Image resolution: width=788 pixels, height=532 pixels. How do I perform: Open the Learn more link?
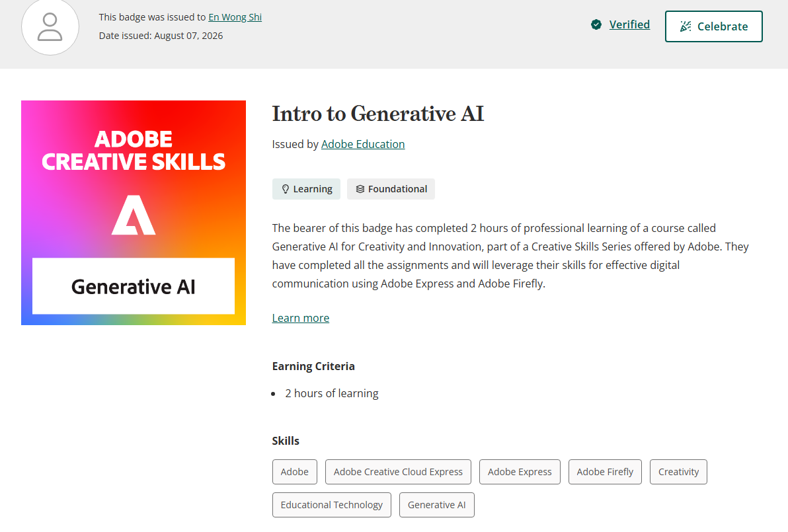coord(301,318)
